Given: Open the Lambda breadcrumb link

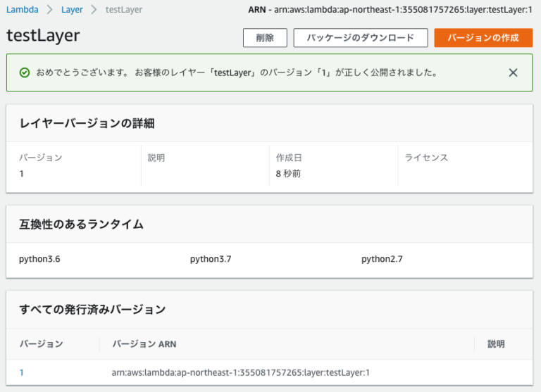Looking at the screenshot, I should [23, 10].
